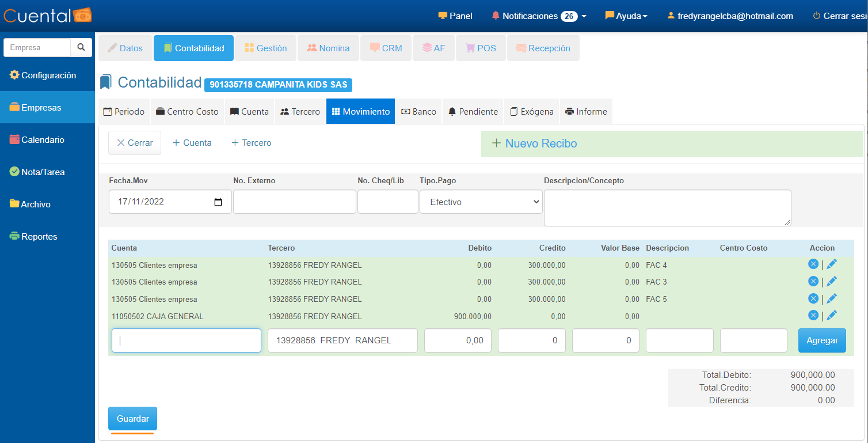The image size is (868, 443).
Task: Open the Tipo.Pago Efectivo dropdown
Action: coord(481,202)
